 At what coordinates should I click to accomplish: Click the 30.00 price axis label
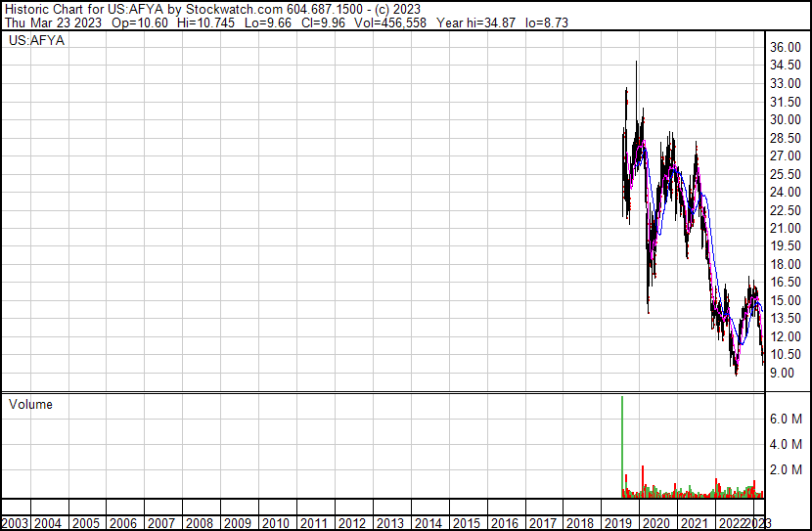click(x=785, y=119)
